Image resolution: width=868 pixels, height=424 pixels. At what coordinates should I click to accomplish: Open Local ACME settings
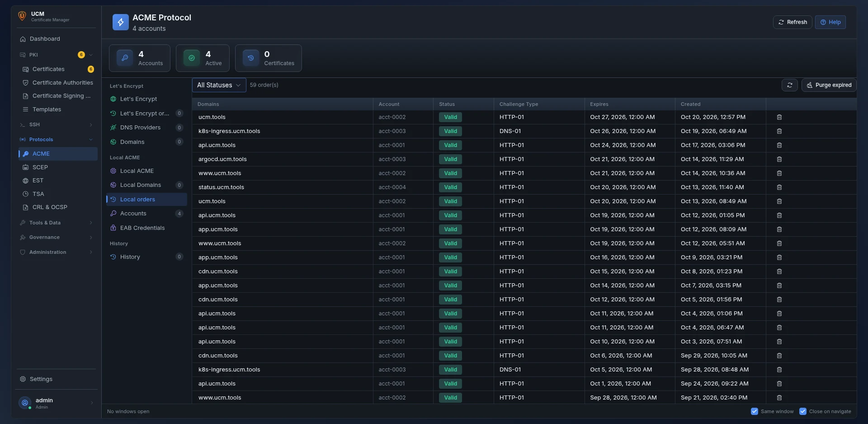(x=146, y=171)
